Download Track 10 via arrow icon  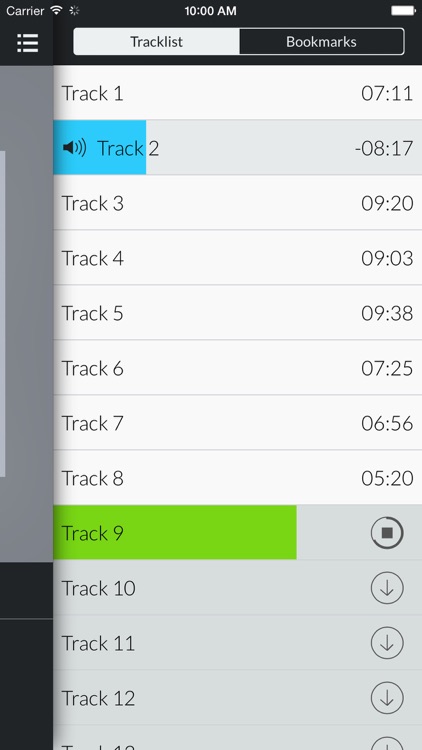(x=387, y=588)
